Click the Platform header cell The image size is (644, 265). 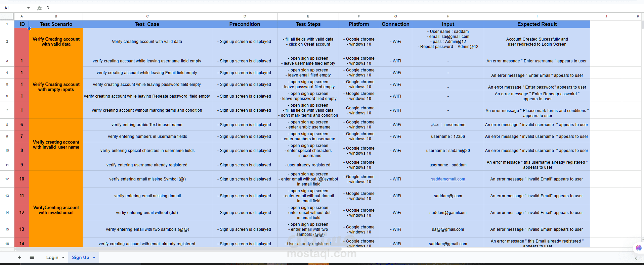coord(359,24)
